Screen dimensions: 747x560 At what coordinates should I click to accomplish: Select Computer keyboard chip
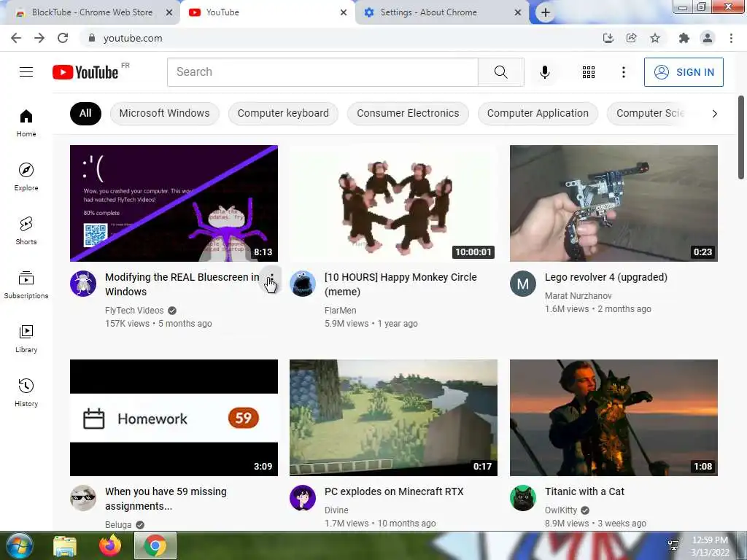(283, 113)
